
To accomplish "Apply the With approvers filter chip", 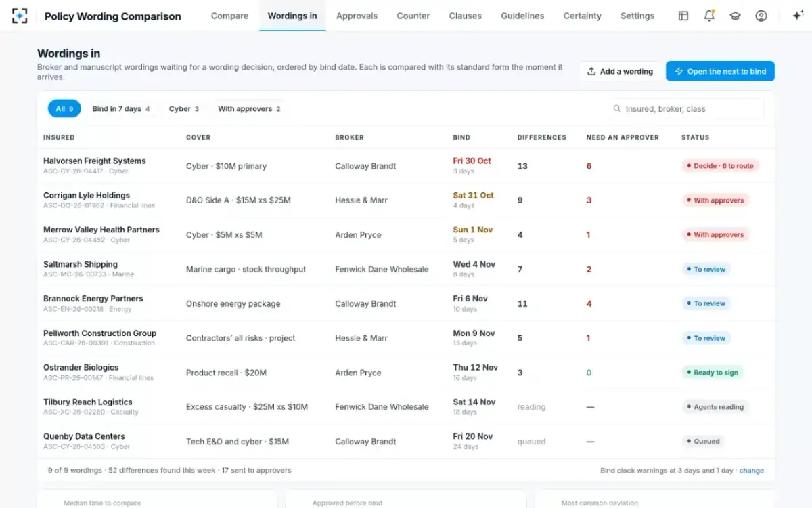I will pos(249,108).
